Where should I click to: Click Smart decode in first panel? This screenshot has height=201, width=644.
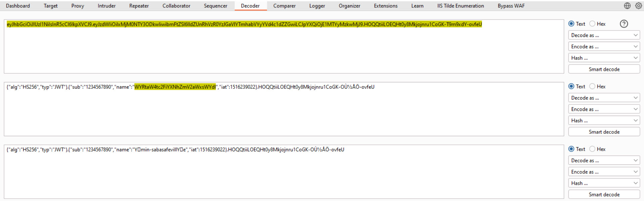tap(604, 69)
